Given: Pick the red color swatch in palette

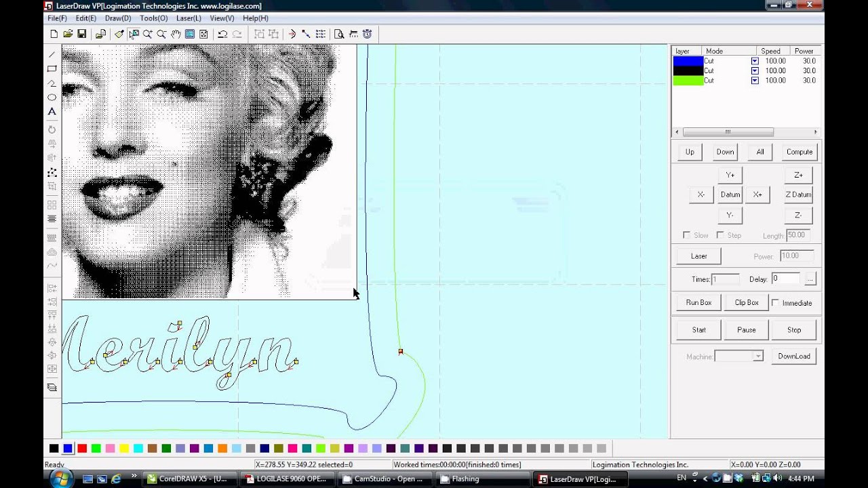Looking at the screenshot, I should tap(82, 448).
